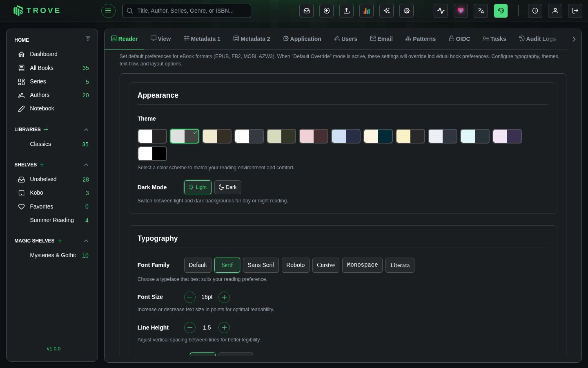Viewport: 588px width, 368px height.
Task: Open the Email settings tab
Action: (381, 39)
